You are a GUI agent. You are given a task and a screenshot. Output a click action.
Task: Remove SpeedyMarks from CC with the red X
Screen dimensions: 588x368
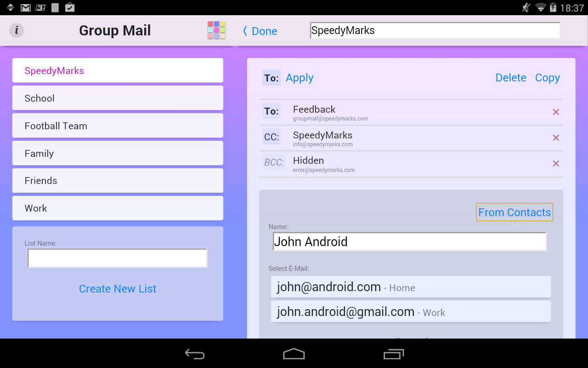pyautogui.click(x=556, y=138)
